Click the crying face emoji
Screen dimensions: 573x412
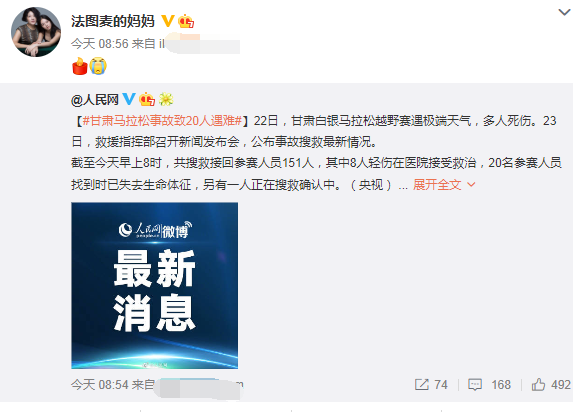(x=98, y=66)
